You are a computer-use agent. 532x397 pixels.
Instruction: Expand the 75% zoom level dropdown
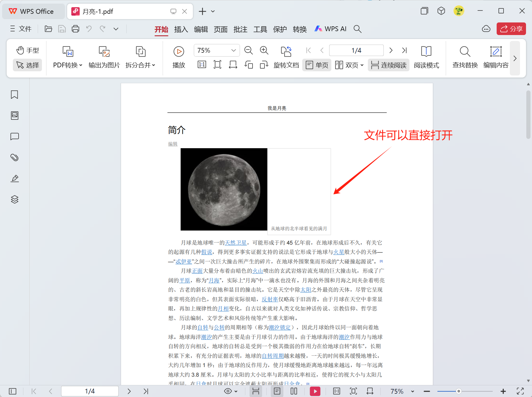233,50
